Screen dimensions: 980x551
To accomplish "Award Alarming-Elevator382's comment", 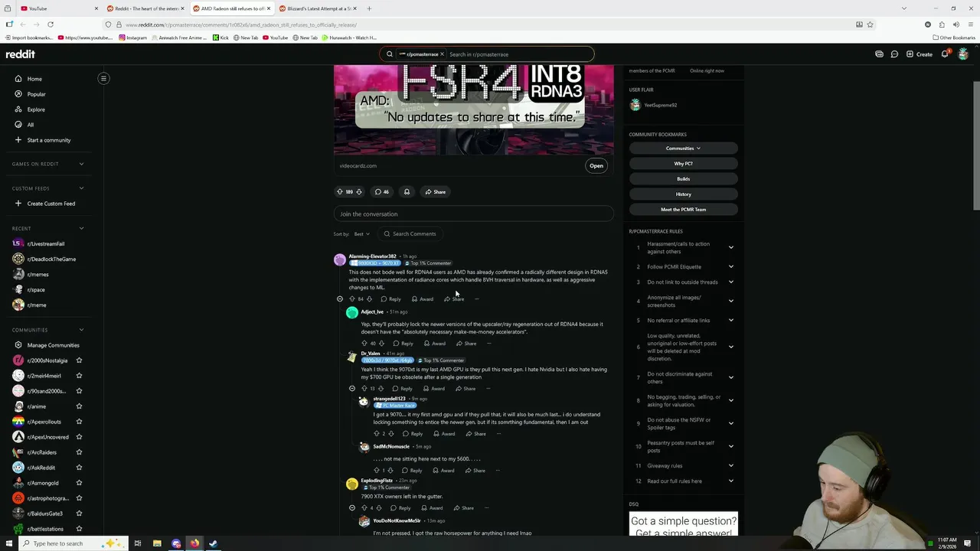I will 423,299.
